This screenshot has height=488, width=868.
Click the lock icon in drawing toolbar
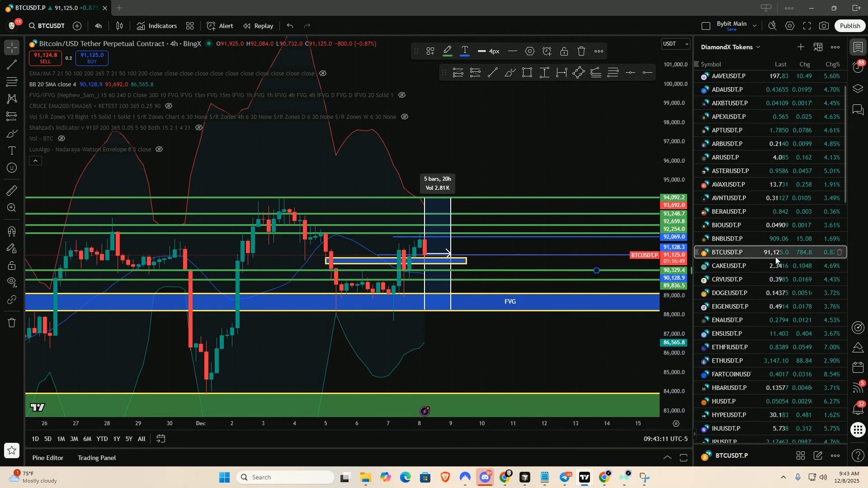coord(564,52)
